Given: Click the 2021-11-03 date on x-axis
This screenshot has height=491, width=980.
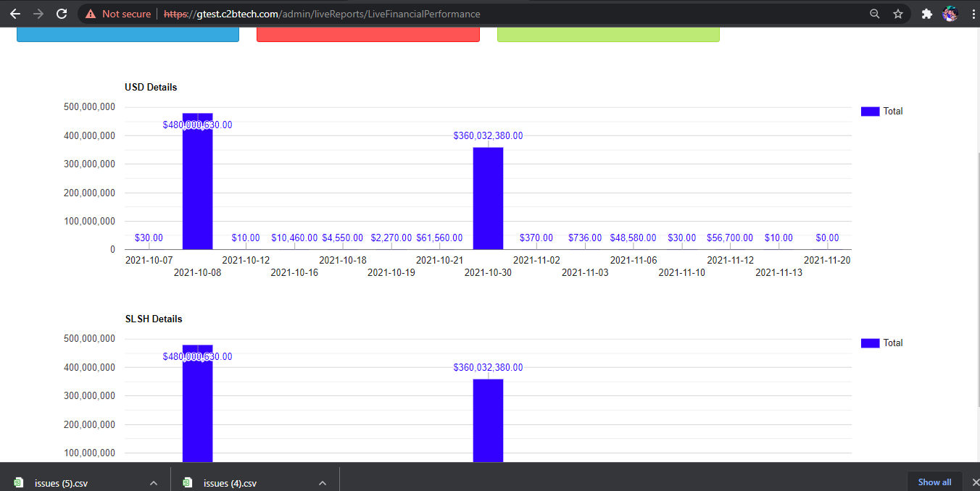Looking at the screenshot, I should coord(585,272).
